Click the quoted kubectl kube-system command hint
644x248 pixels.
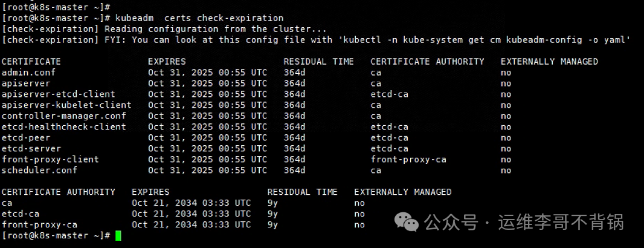[x=484, y=40]
